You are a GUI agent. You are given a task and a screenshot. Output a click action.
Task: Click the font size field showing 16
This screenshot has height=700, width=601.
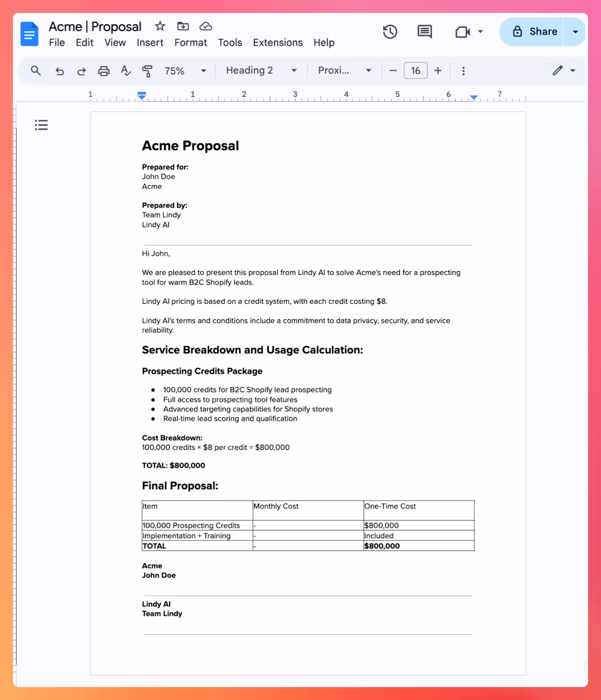click(416, 70)
